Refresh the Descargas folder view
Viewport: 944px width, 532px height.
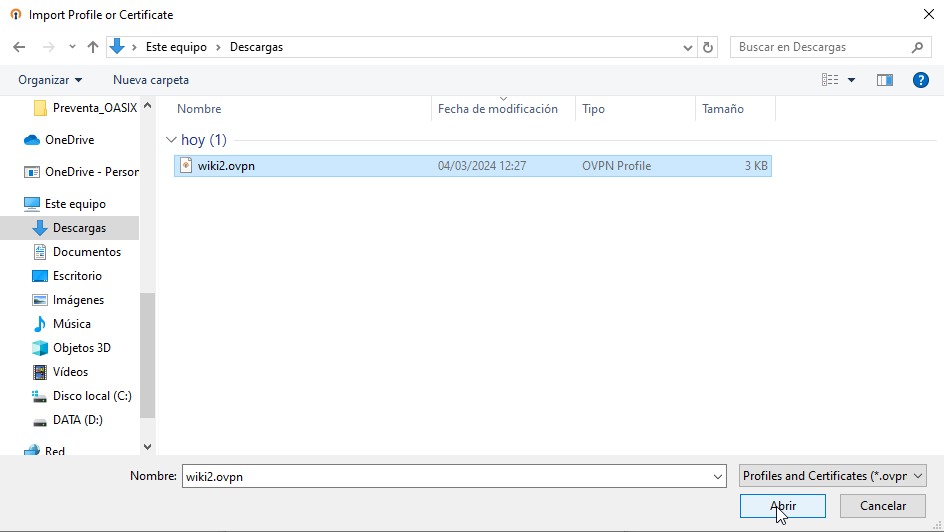coord(708,47)
